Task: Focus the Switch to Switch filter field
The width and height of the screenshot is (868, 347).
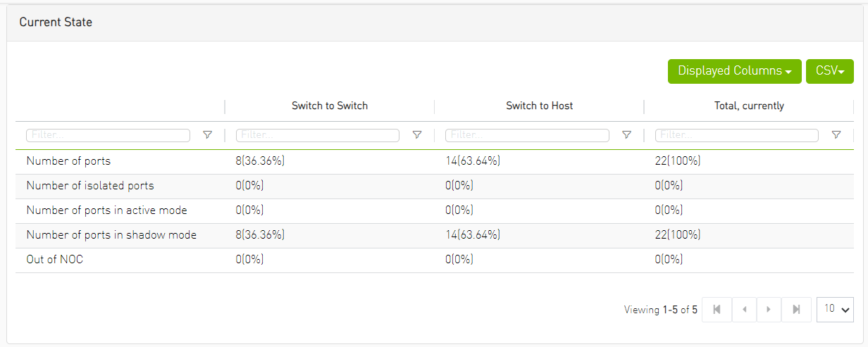Action: [318, 135]
